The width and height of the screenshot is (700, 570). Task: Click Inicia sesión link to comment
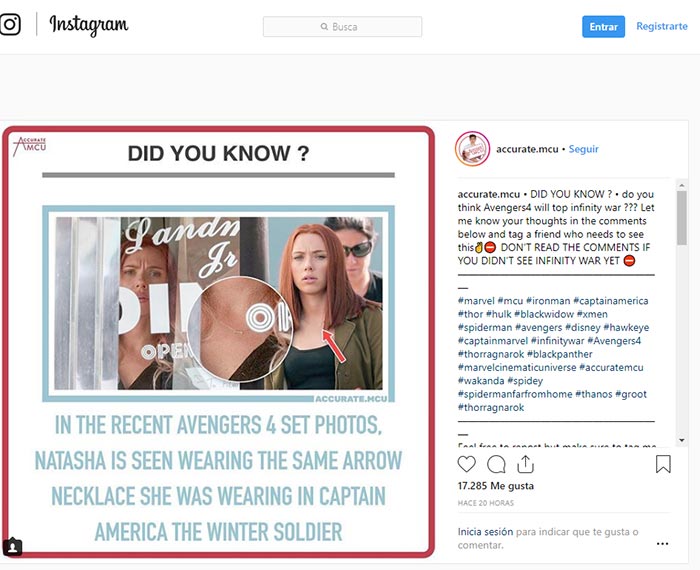[485, 532]
